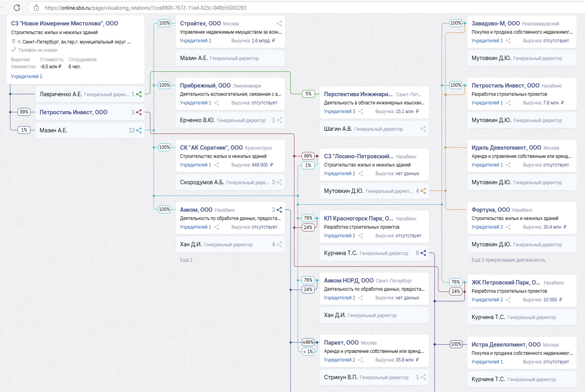The image size is (585, 392).
Task: Toggle relations icon for Мазин А.Е. 13 row
Action: (139, 130)
